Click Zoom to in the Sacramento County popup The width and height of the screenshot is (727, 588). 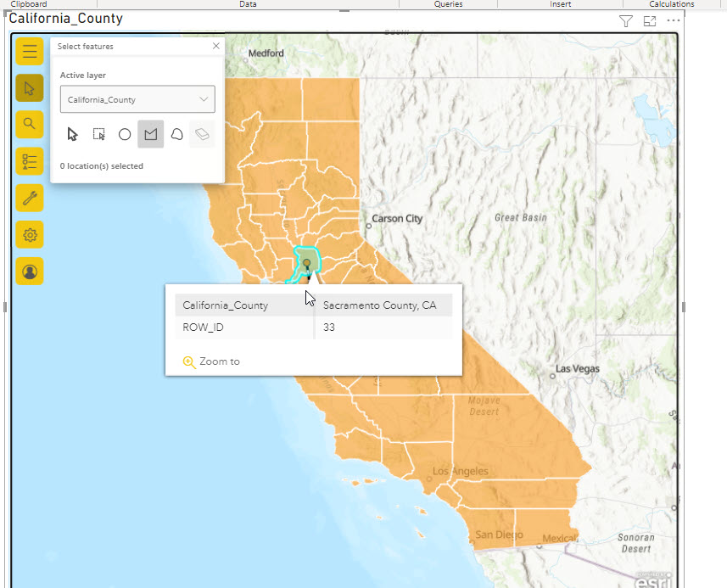(211, 361)
